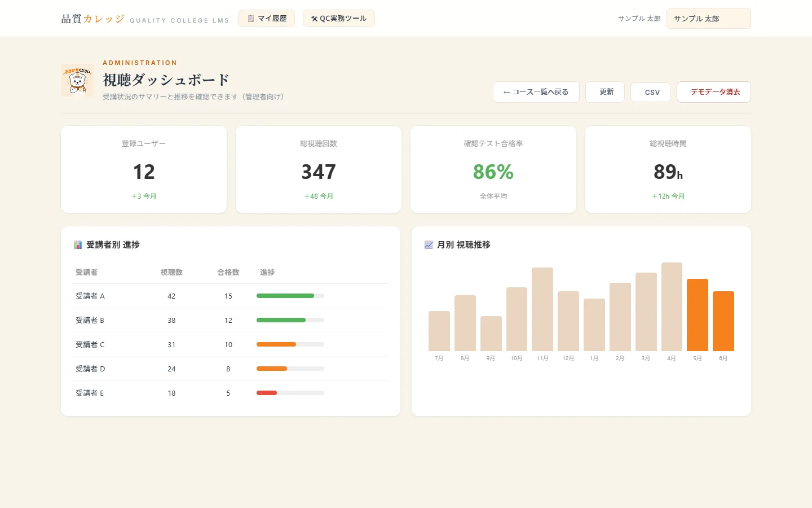The image size is (812, 508).
Task: Click the 11月 bar in the chart
Action: [x=542, y=309]
